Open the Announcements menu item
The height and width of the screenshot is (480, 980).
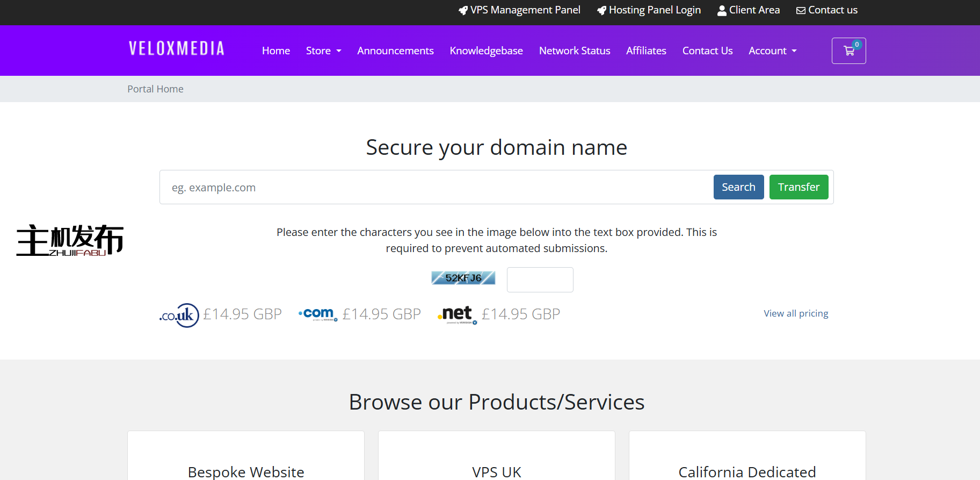coord(395,51)
